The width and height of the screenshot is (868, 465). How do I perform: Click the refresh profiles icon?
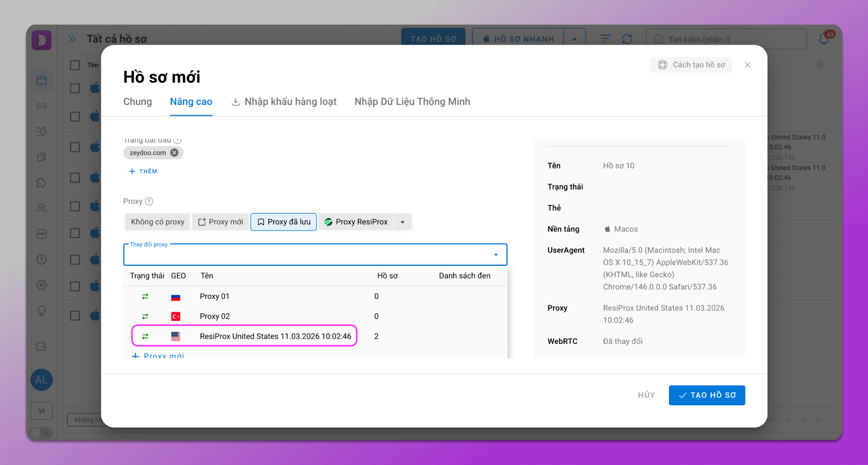coord(627,39)
